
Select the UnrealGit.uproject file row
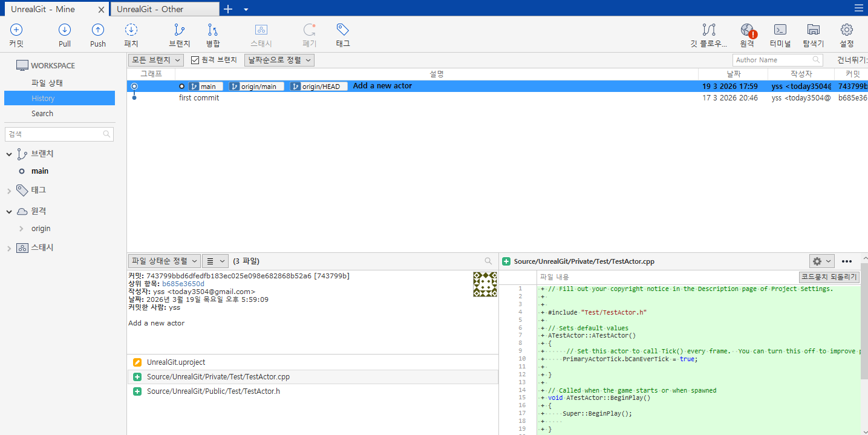(313, 362)
